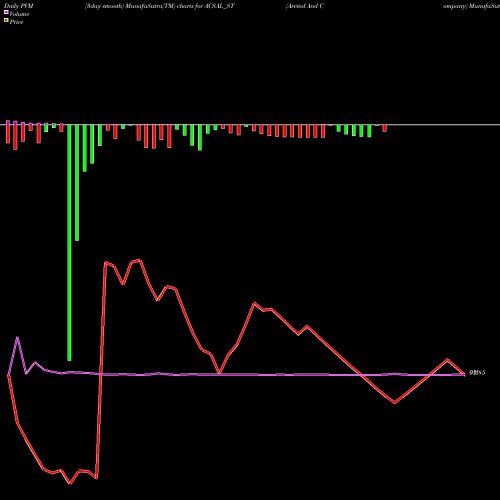This screenshot has width=500, height=500.
Task: Click the MunafaSutra charts for ACSAL_ST title
Action: click(160, 6)
